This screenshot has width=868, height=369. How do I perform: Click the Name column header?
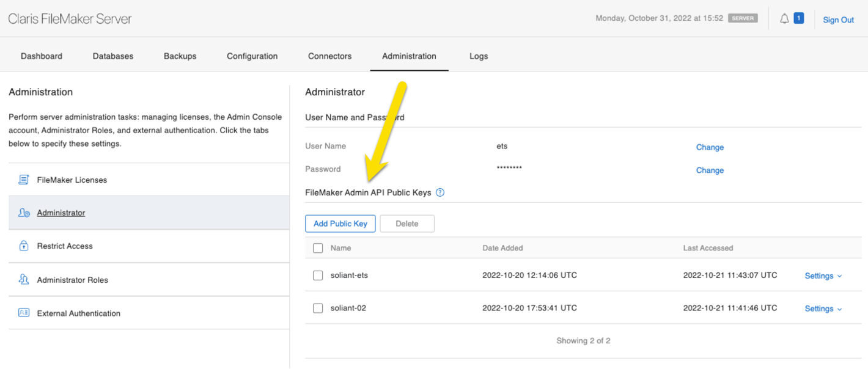click(x=340, y=248)
